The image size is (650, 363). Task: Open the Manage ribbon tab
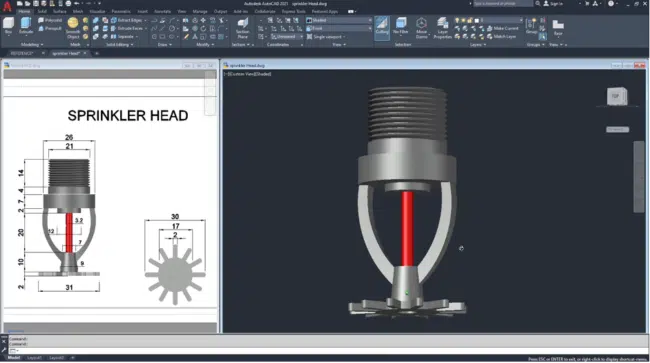tap(199, 12)
